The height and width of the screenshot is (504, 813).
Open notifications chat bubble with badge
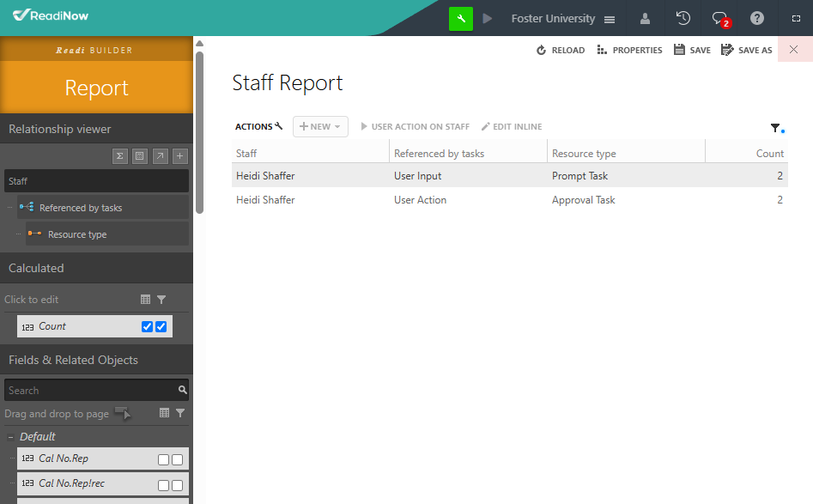[x=720, y=19]
